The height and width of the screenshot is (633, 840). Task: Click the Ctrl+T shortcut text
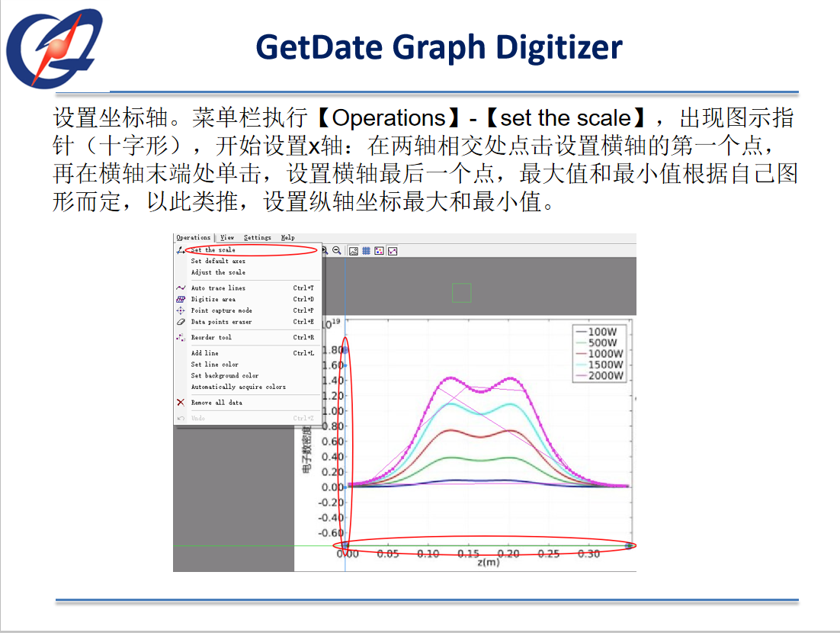pos(303,288)
